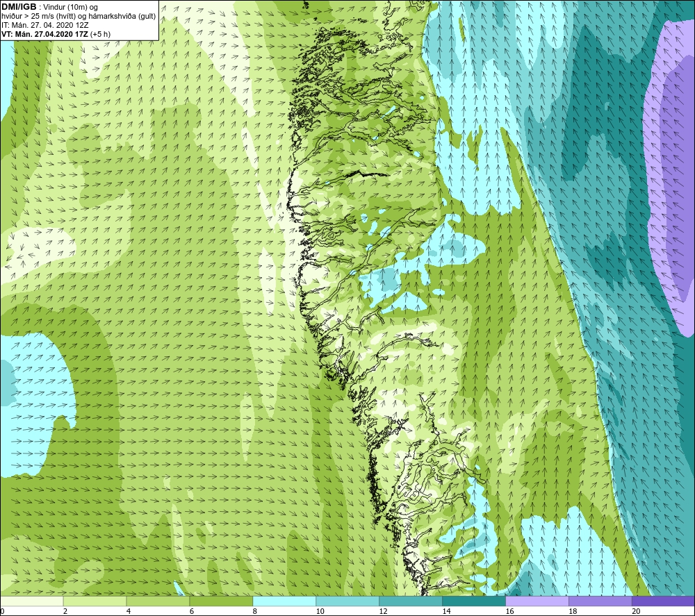Image resolution: width=695 pixels, height=616 pixels.
Task: Select the light green 2–4 m/s swatch
Action: point(95,601)
